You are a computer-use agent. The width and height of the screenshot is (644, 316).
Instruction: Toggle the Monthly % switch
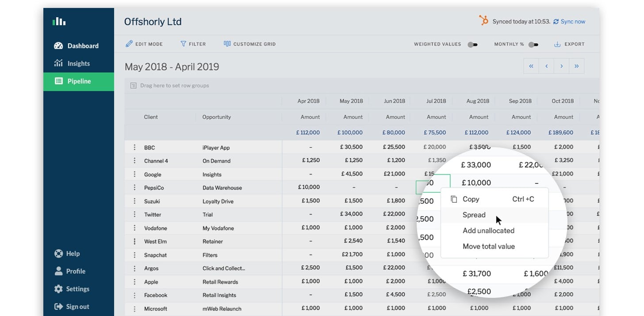[533, 45]
